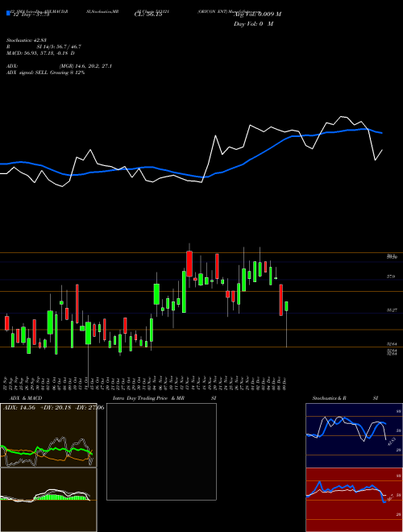Click the Stochastics 42.83 reading
Image resolution: width=403 pixels, height=532 pixels.
click(x=26, y=40)
